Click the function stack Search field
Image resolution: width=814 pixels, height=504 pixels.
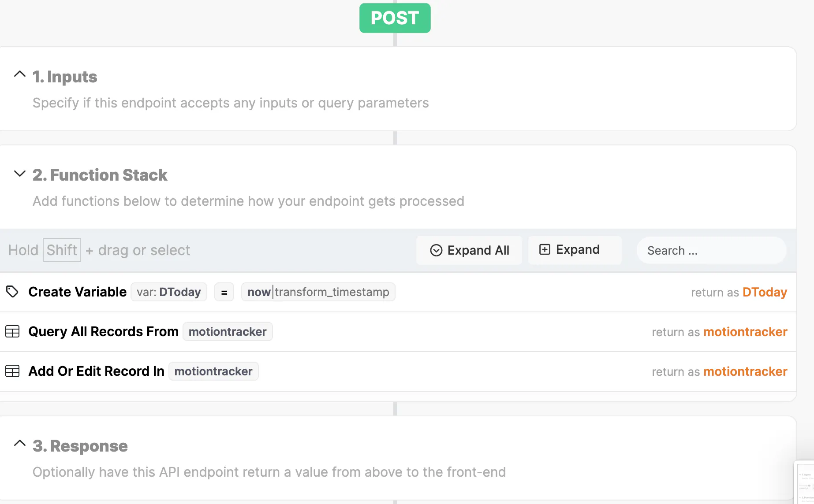point(711,250)
